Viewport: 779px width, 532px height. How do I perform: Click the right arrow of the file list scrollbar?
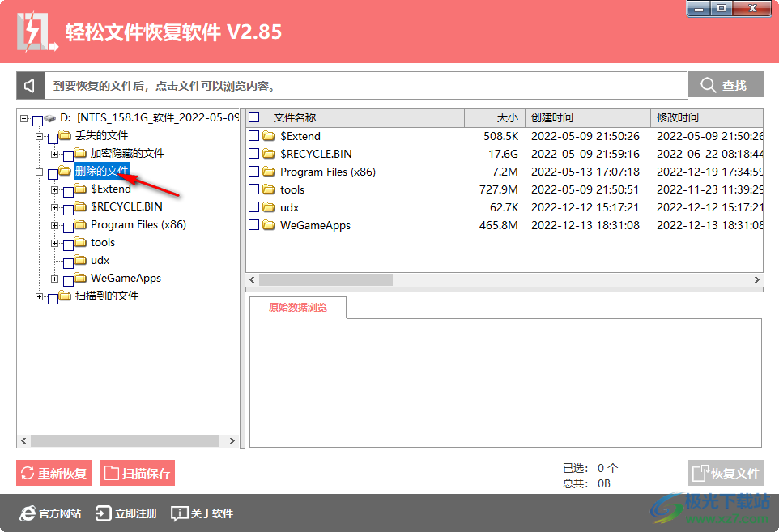click(x=756, y=279)
